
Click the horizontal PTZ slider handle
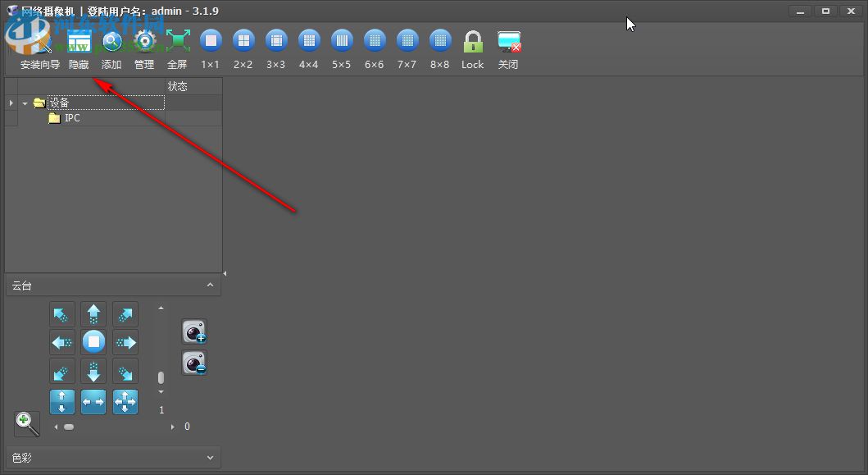[x=69, y=427]
